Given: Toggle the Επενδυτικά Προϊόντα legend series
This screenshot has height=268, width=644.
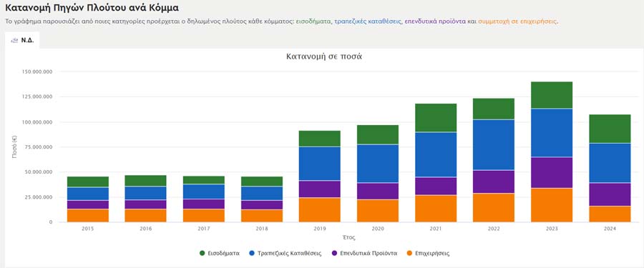Looking at the screenshot, I should click(364, 253).
